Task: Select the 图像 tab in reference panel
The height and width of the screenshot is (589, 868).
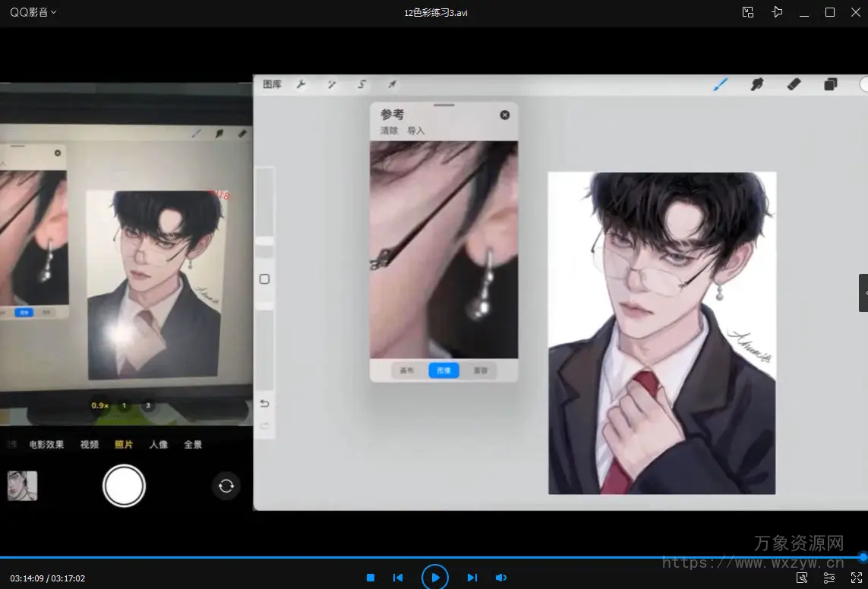Action: (x=443, y=370)
